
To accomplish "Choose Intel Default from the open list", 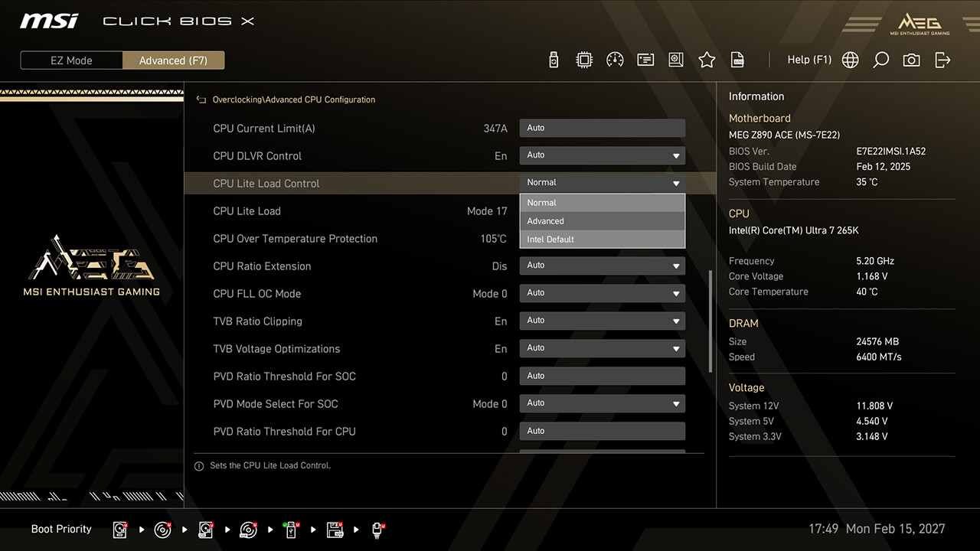I will (602, 240).
